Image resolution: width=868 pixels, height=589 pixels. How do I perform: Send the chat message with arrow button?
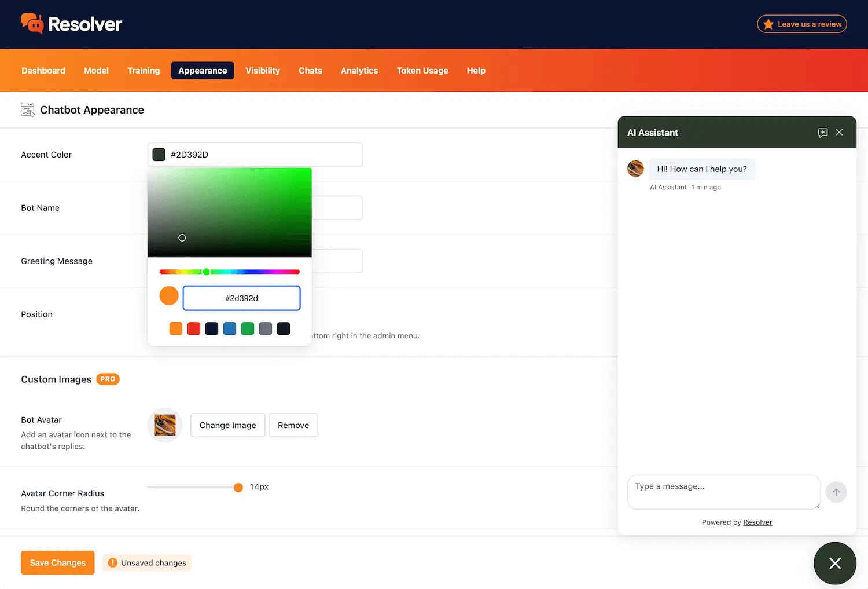click(x=836, y=492)
